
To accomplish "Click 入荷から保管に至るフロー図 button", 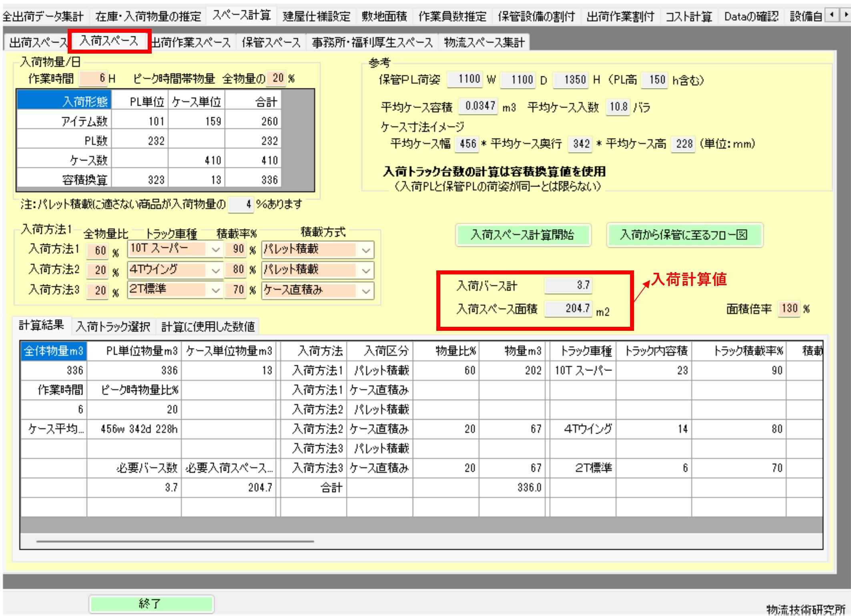I will tap(684, 235).
